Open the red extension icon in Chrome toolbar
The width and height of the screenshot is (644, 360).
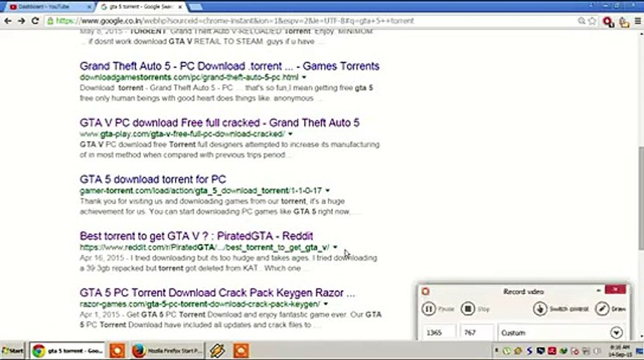point(608,22)
